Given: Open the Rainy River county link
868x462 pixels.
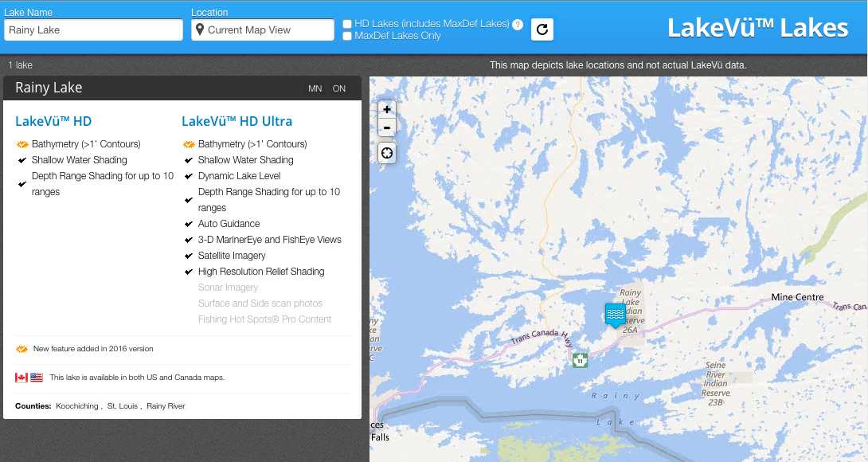Looking at the screenshot, I should tap(166, 406).
